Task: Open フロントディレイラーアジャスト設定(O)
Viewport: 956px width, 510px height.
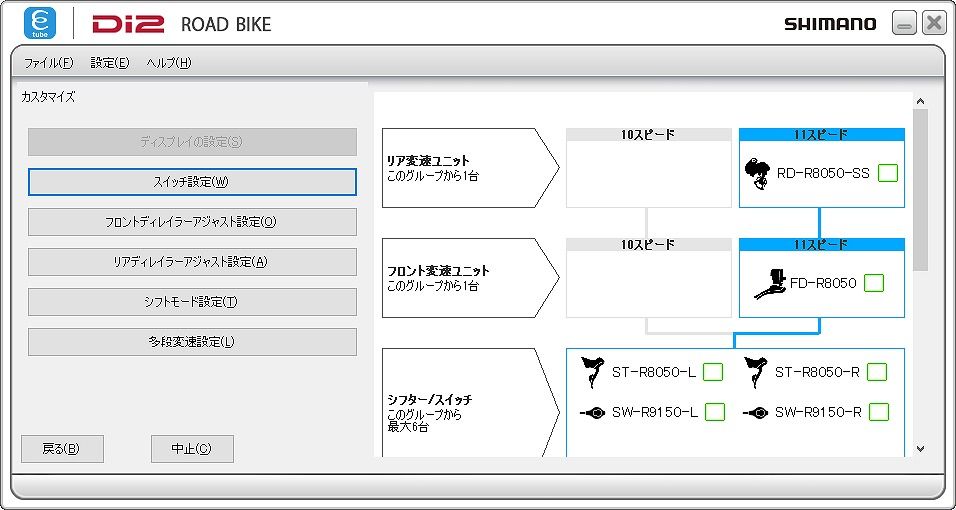Action: pos(192,222)
